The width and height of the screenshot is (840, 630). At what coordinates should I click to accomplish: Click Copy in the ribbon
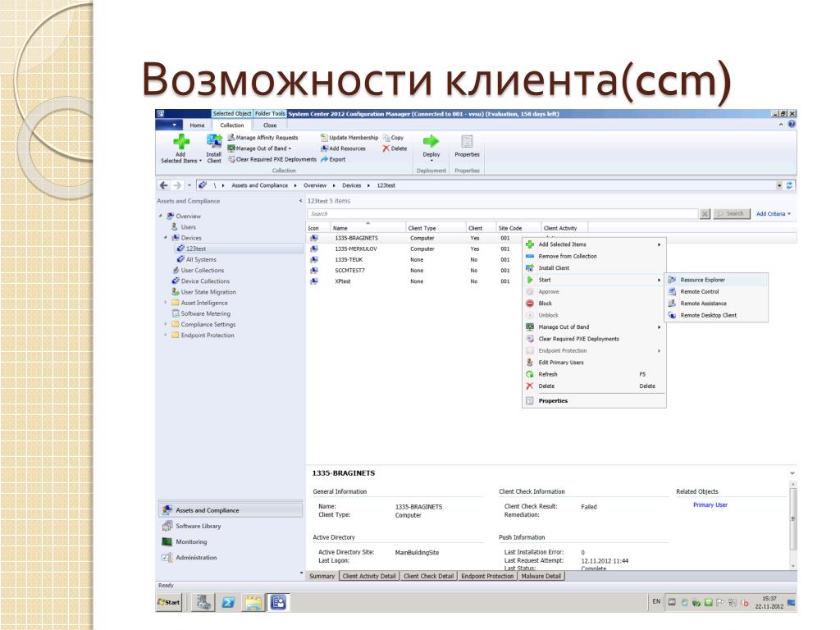[x=393, y=138]
